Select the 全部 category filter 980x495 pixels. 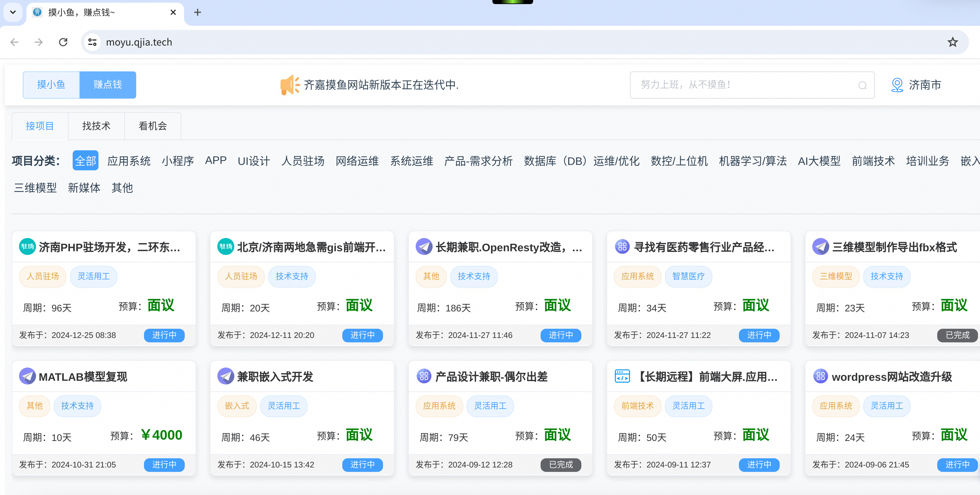point(85,161)
